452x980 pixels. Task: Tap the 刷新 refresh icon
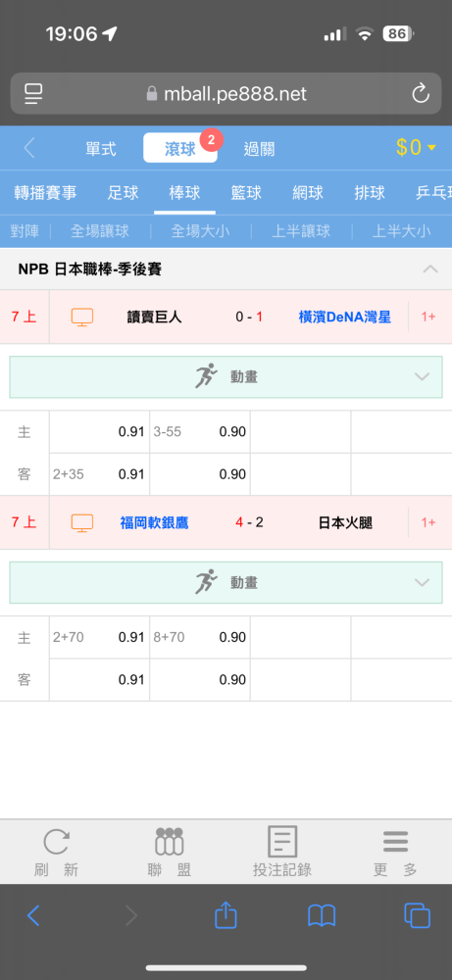click(x=56, y=841)
